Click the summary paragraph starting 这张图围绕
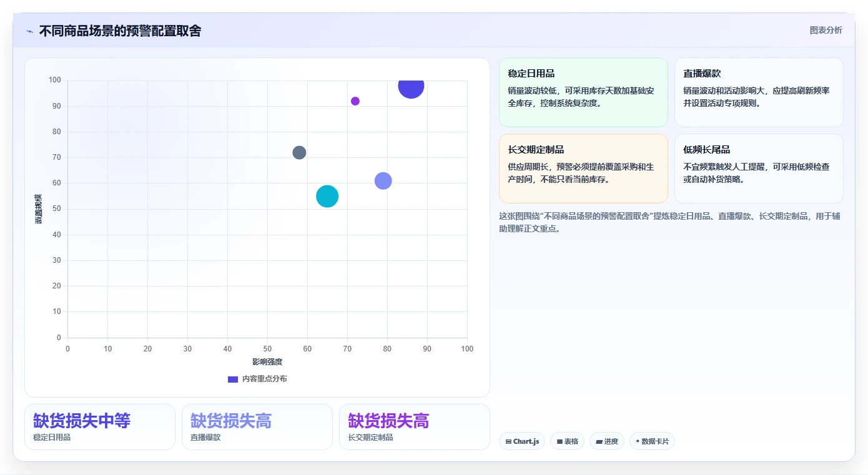The image size is (868, 475). tap(671, 222)
